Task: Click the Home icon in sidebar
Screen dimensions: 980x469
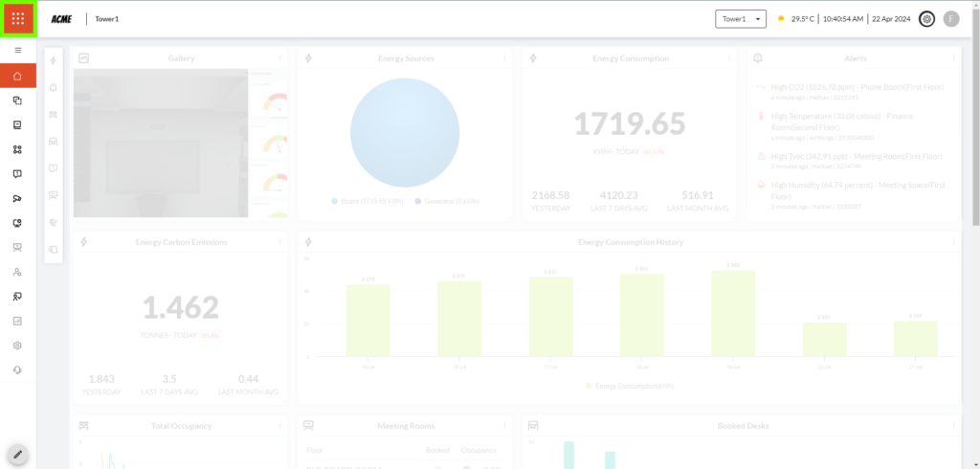Action: (x=18, y=76)
